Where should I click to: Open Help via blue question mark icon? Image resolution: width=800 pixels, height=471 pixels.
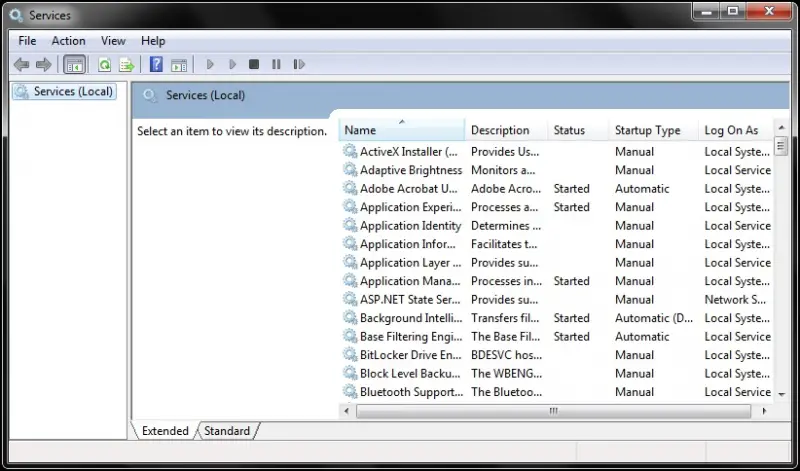coord(156,64)
